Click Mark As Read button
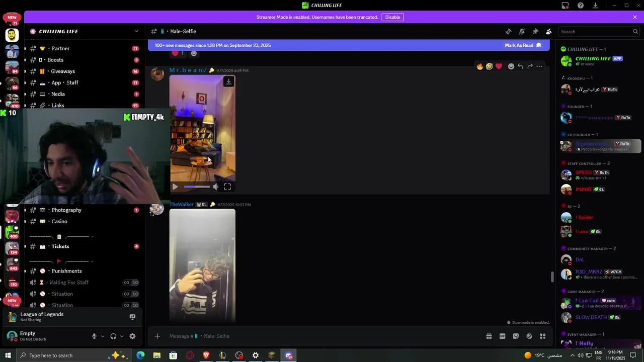Image resolution: width=644 pixels, height=362 pixels. coord(523,45)
